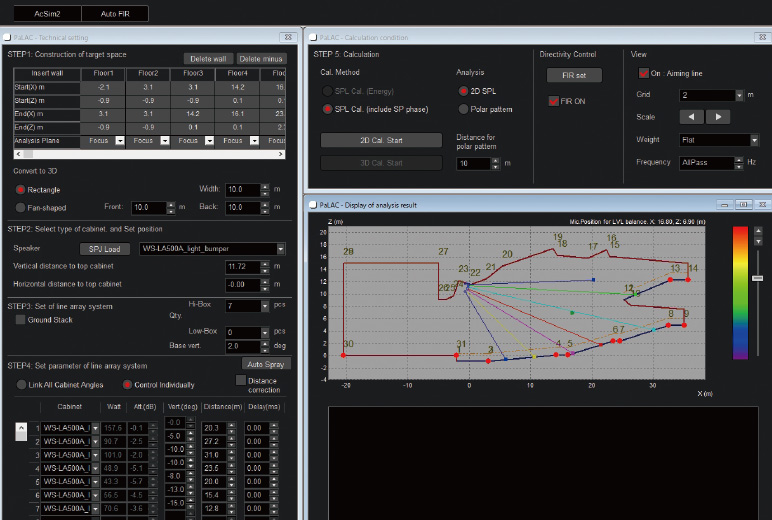Maximize the Display of analysis result window
This screenshot has width=772, height=520.
[x=743, y=204]
